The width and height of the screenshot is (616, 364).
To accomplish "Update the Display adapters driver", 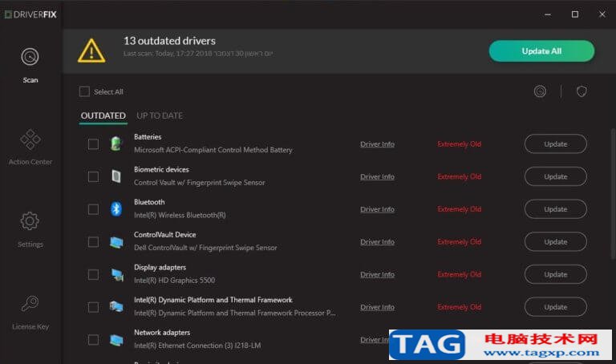I will point(556,274).
